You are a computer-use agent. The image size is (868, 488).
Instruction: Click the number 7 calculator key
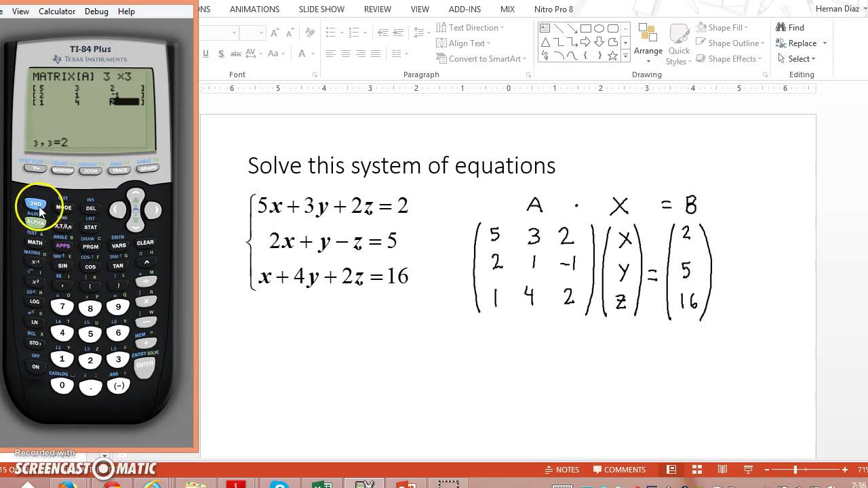point(62,307)
